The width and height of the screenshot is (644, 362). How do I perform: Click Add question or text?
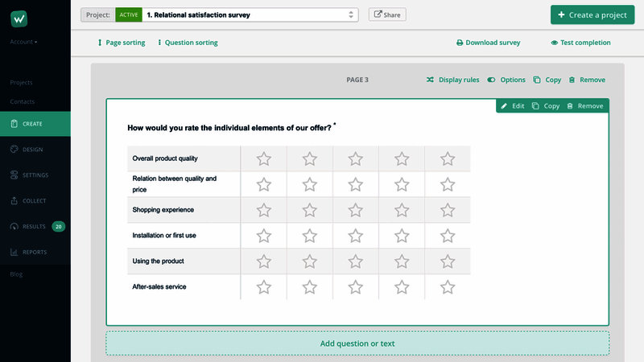pyautogui.click(x=357, y=343)
